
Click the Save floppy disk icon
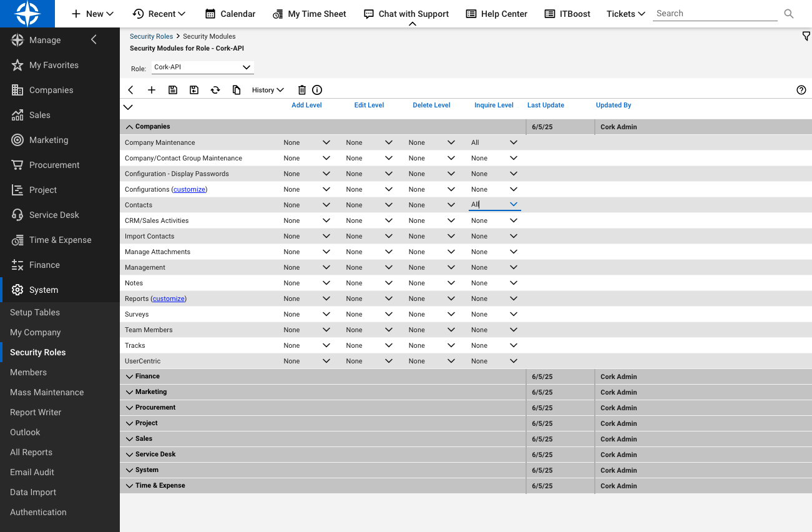coord(173,90)
